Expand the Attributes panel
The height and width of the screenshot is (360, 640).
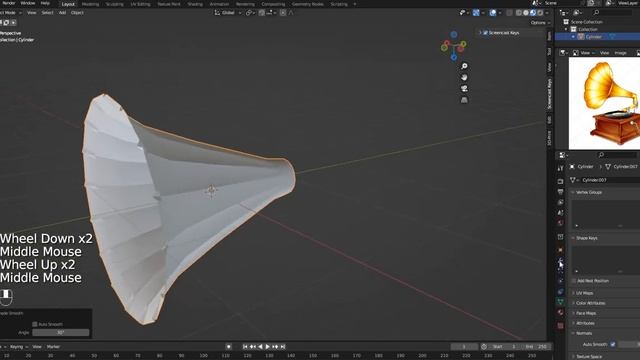(x=585, y=323)
